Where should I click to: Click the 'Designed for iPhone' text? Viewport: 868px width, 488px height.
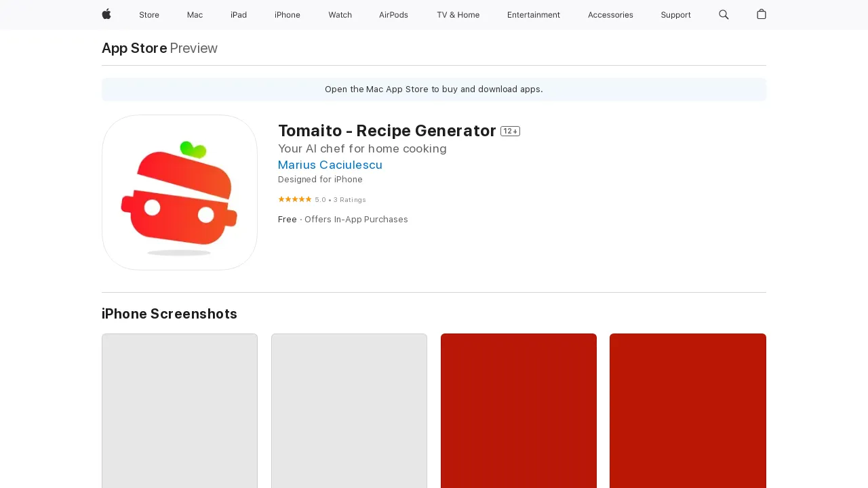pos(320,180)
